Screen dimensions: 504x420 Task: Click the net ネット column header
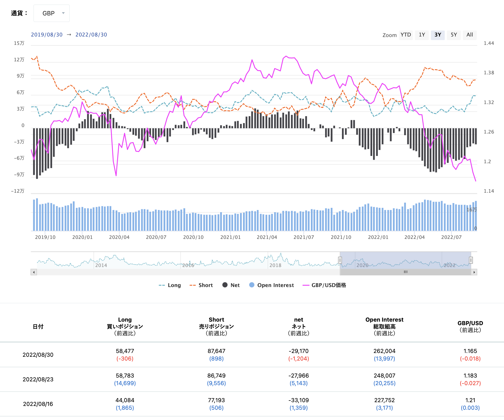coord(298,326)
